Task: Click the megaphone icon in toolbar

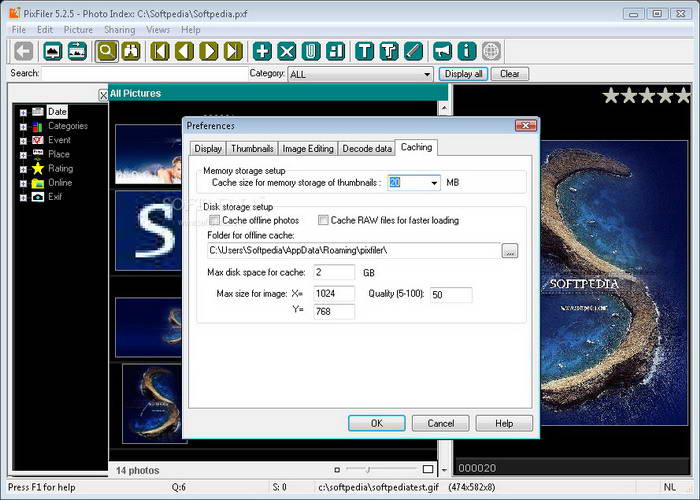Action: click(x=442, y=51)
